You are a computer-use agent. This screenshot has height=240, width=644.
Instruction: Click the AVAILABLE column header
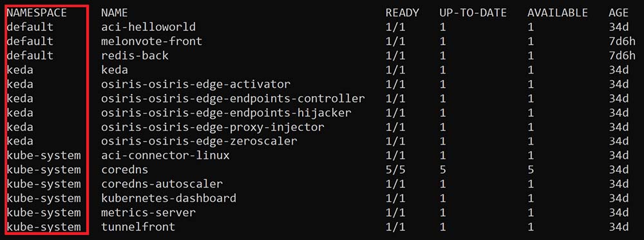tap(558, 13)
